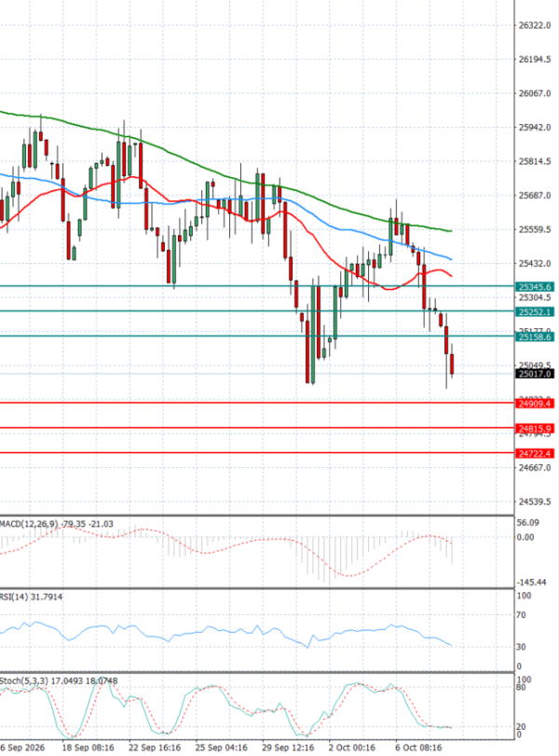The width and height of the screenshot is (559, 756).
Task: Click the 25158.6 teal level label
Action: point(535,337)
